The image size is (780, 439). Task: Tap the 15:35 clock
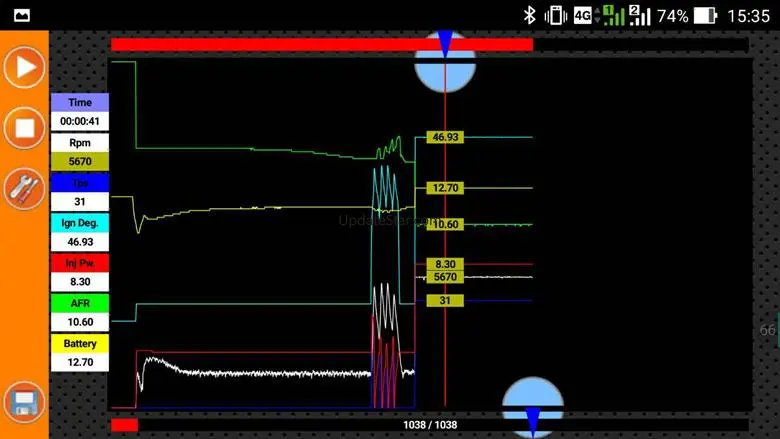(x=749, y=16)
